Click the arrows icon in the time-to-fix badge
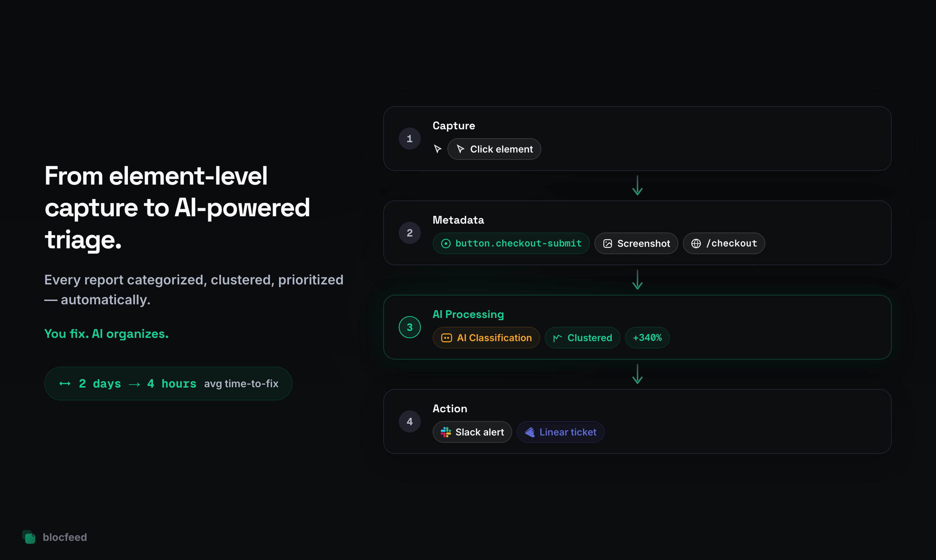This screenshot has width=936, height=560. coord(64,384)
